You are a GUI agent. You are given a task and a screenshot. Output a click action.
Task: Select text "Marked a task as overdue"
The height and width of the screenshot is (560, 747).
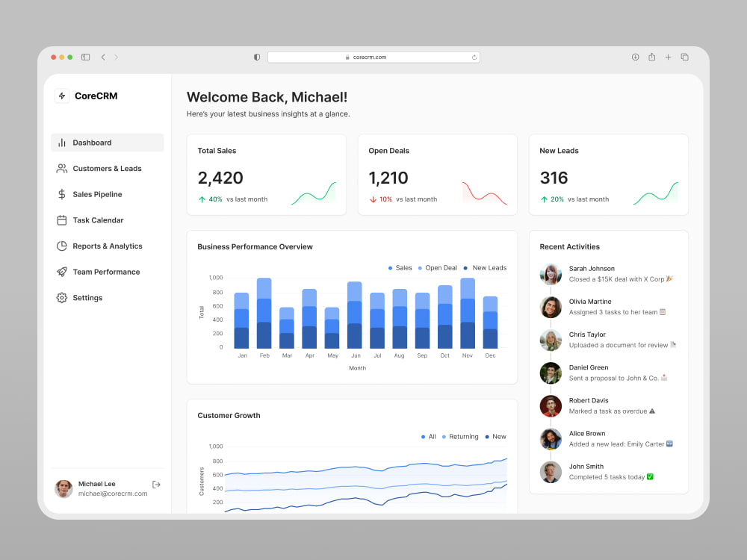(x=608, y=411)
